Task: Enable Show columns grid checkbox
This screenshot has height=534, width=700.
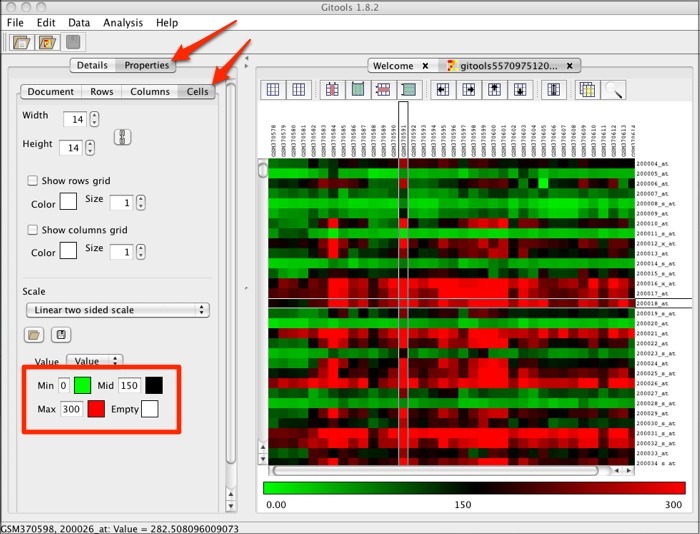Action: 32,229
